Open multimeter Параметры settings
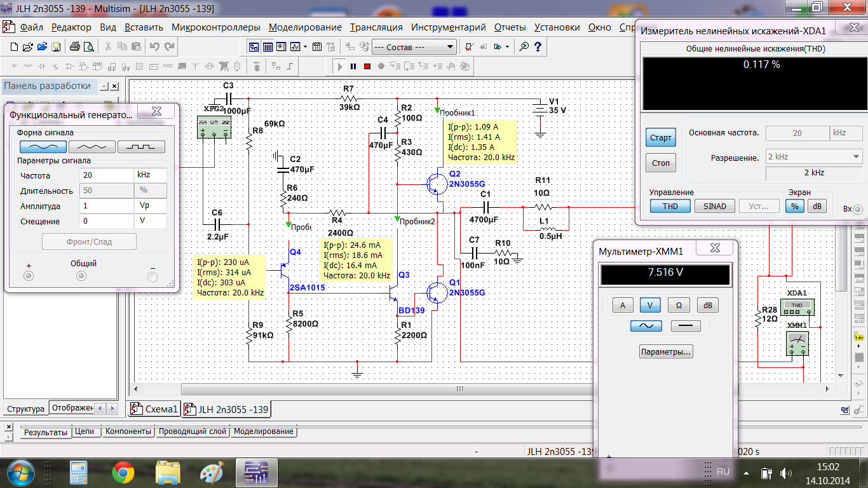The width and height of the screenshot is (868, 488). point(666,351)
